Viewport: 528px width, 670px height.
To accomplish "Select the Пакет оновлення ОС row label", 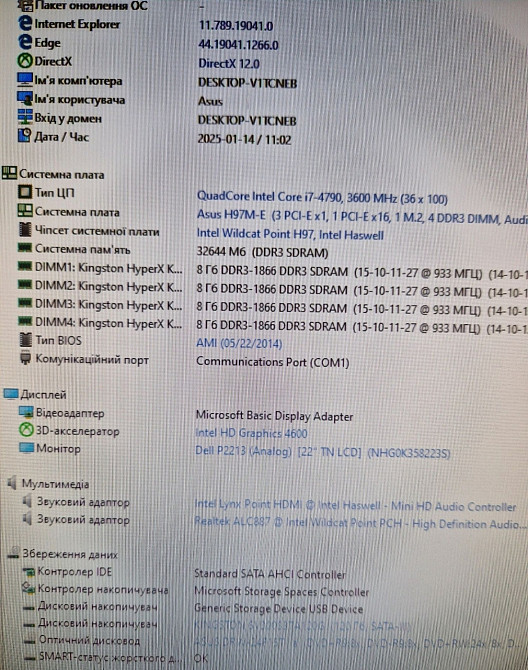I will pos(91,6).
